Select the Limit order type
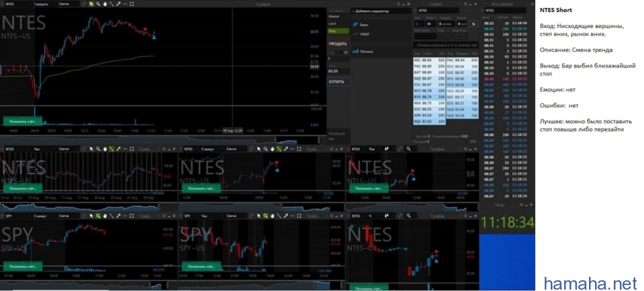This screenshot has height=291, width=644. (x=338, y=24)
